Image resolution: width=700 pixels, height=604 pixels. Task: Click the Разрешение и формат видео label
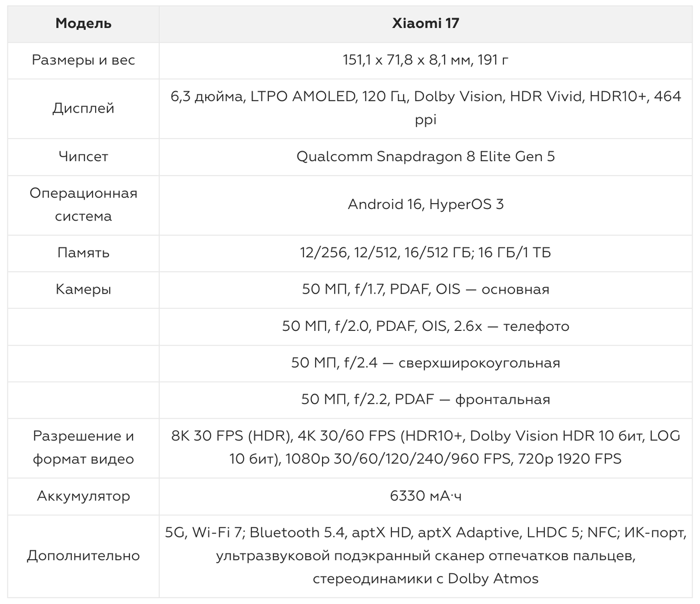point(83,448)
